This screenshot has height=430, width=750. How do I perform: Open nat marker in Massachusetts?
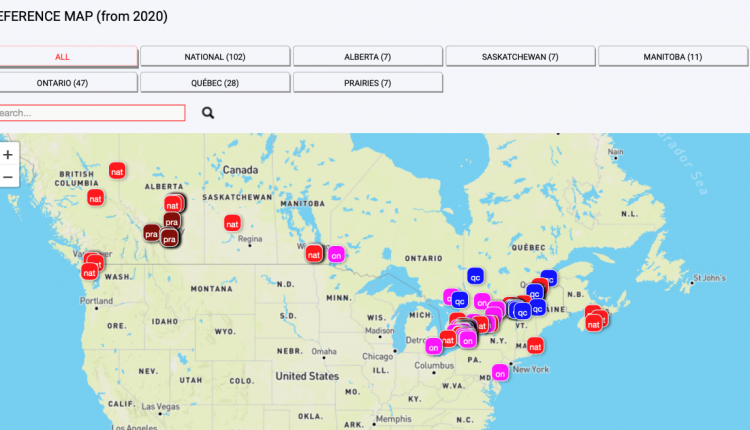coord(535,346)
